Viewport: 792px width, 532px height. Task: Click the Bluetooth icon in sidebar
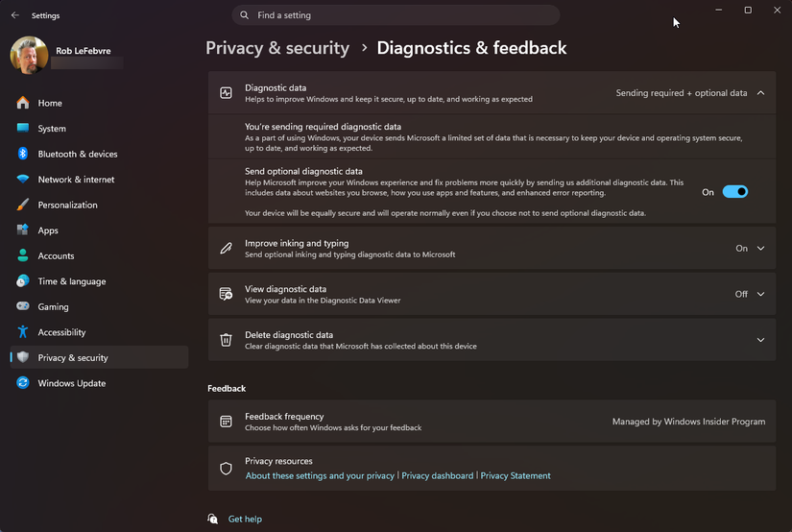[23, 154]
